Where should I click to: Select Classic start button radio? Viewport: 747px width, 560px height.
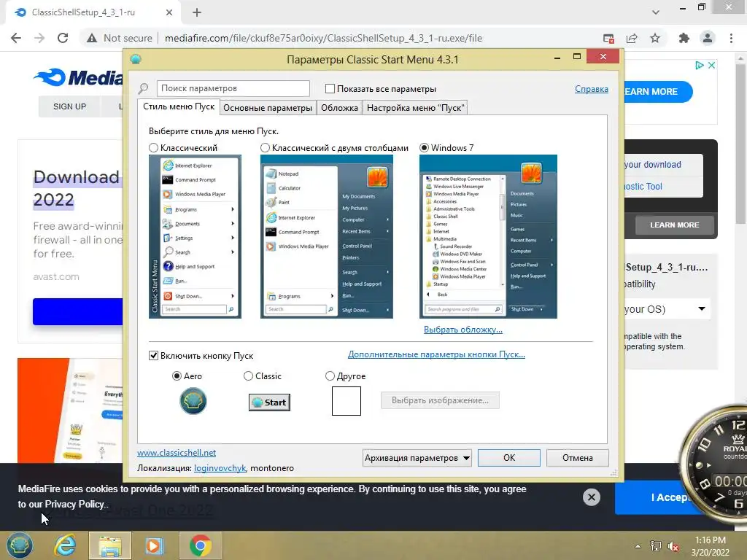click(248, 376)
